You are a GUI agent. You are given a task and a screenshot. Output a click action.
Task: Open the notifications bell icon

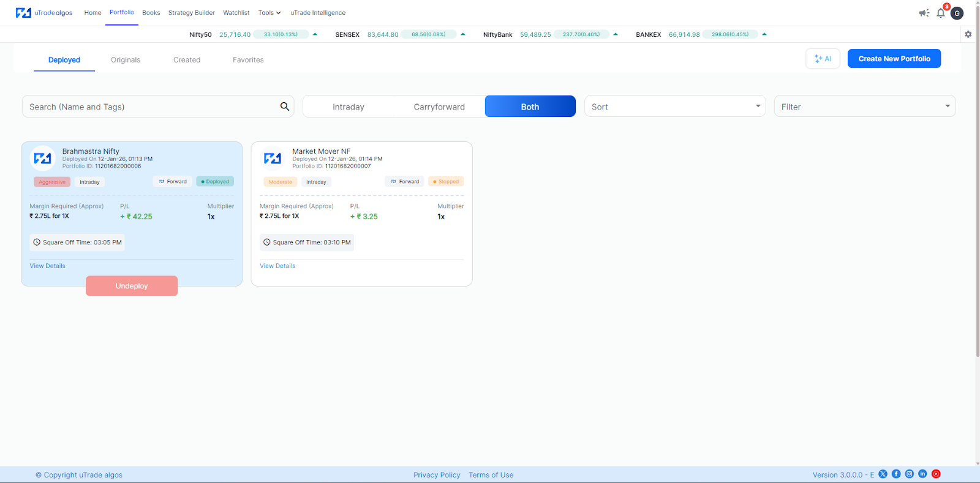[x=941, y=13]
